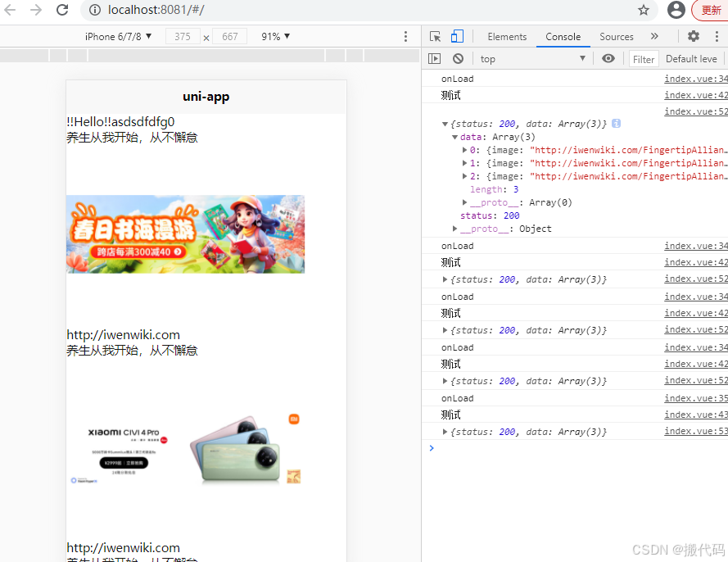Click the info badge beside Array(3)
The width and height of the screenshot is (728, 562).
(x=616, y=124)
